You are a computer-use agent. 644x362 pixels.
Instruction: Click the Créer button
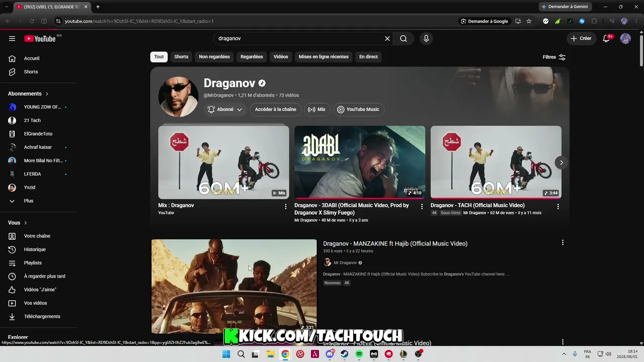tap(581, 39)
